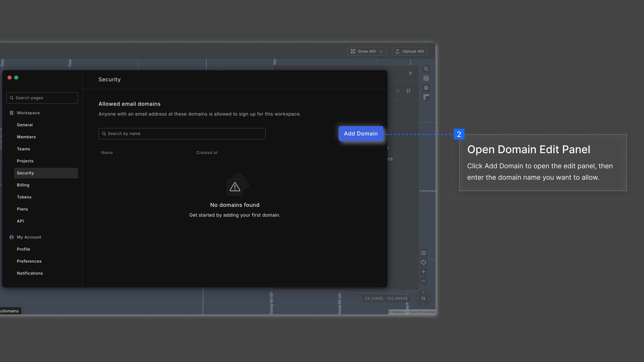Zoom in with the plus icon
This screenshot has width=644, height=362.
point(423,272)
